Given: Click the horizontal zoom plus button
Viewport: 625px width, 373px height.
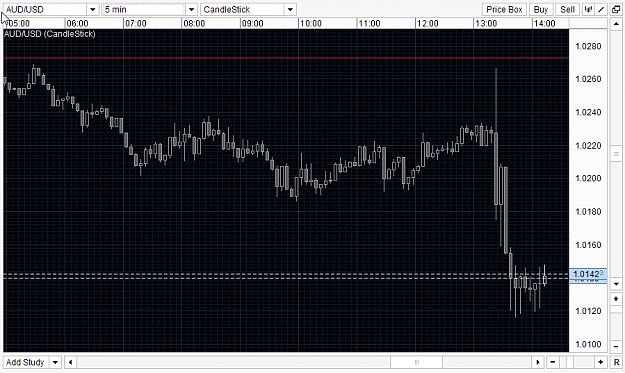Looking at the screenshot, I should 601,362.
